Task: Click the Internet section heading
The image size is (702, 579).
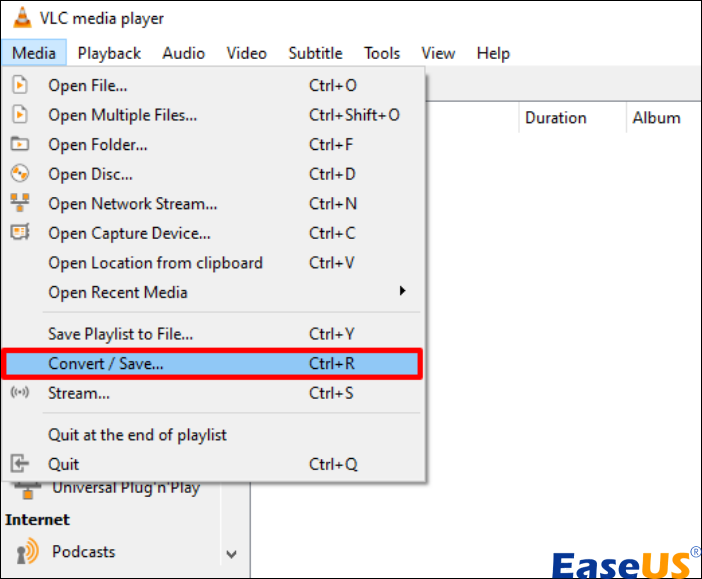Action: 38,519
